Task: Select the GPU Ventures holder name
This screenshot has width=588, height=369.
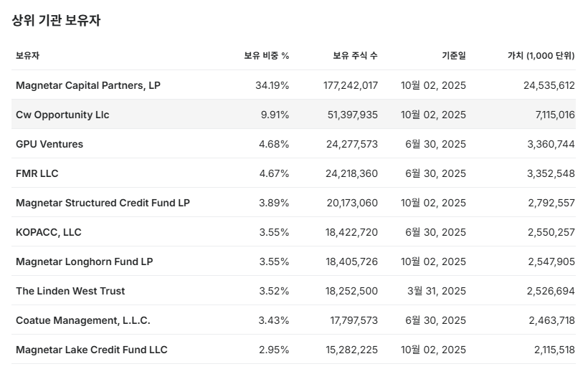Action: 49,144
